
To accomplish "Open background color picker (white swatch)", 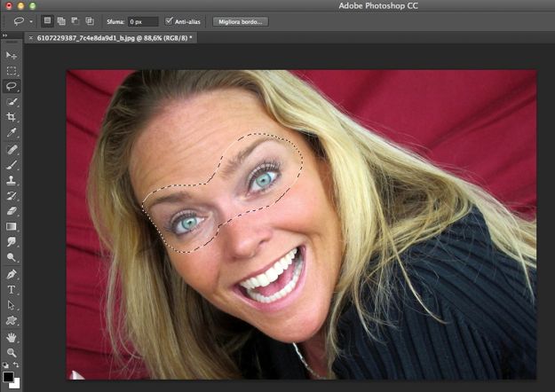I will (16, 384).
